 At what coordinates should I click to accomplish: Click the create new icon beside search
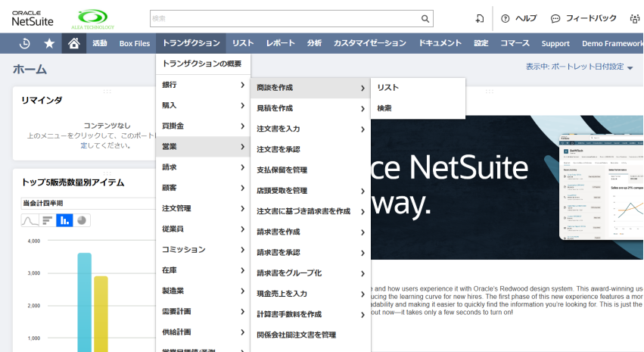(480, 18)
